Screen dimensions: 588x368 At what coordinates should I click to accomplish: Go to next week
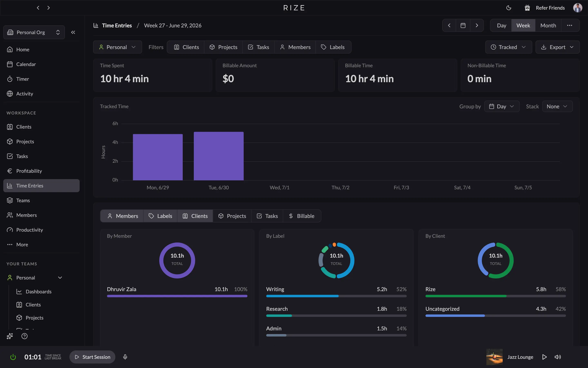click(x=477, y=25)
